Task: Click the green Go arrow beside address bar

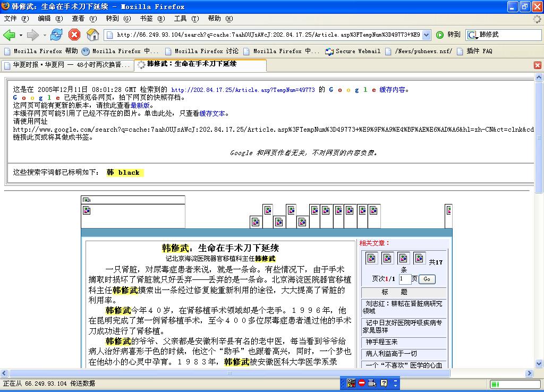Action: (x=440, y=35)
